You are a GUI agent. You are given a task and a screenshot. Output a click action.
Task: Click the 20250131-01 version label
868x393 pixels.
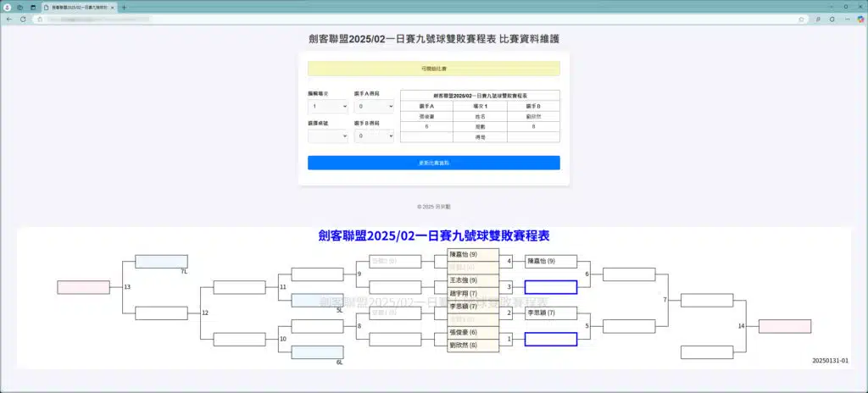click(830, 360)
